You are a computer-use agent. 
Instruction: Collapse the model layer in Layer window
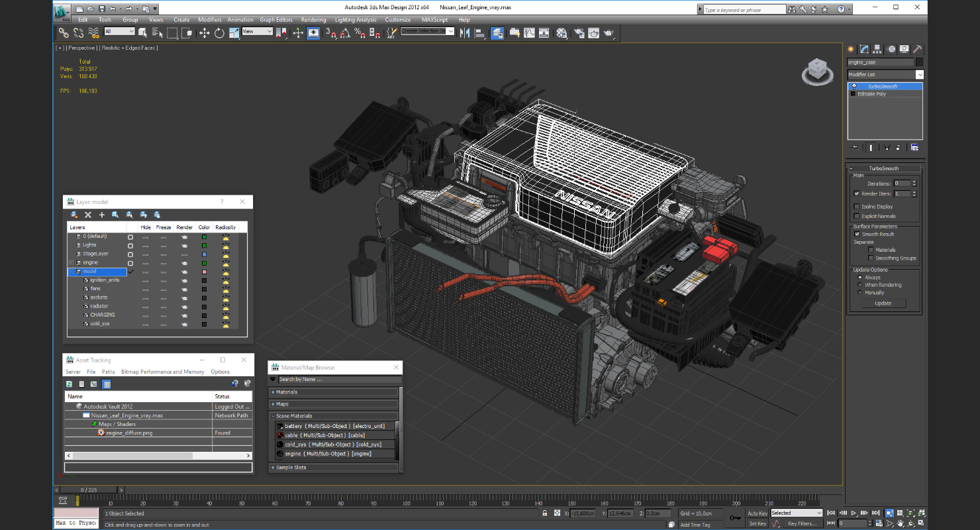[x=72, y=272]
